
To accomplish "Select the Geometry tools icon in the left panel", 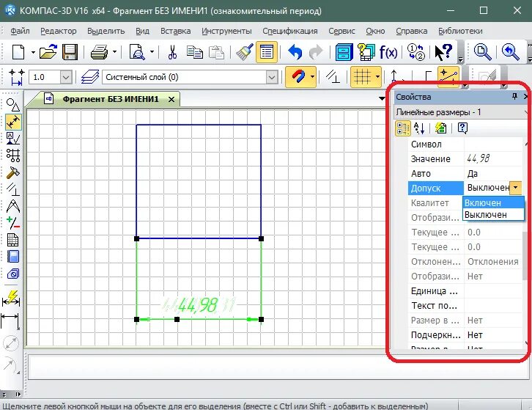I will [13, 105].
